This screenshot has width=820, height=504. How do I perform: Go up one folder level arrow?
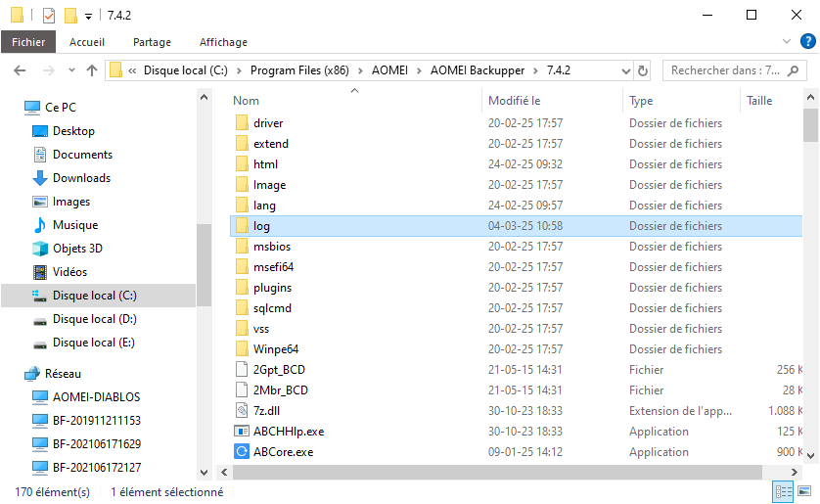point(92,70)
